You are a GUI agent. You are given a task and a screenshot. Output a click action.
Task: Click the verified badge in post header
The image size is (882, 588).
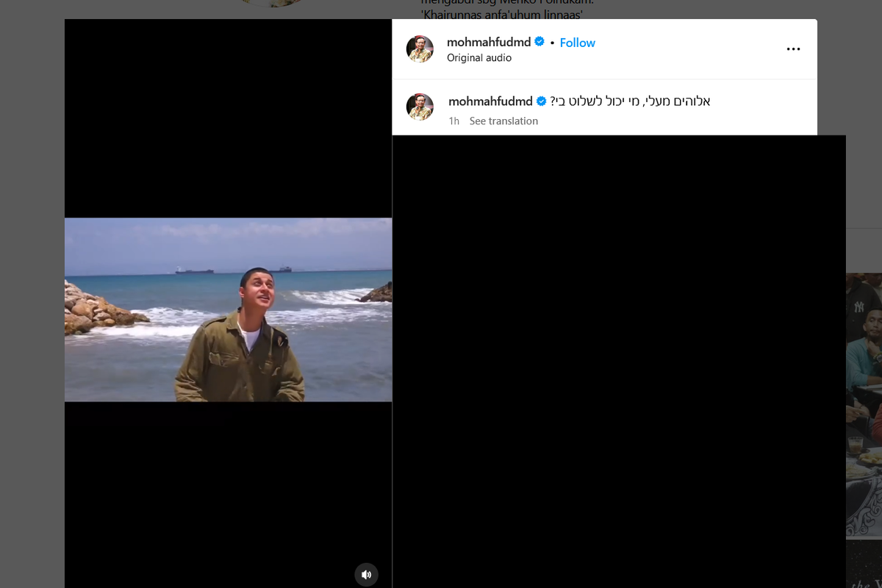pos(539,42)
